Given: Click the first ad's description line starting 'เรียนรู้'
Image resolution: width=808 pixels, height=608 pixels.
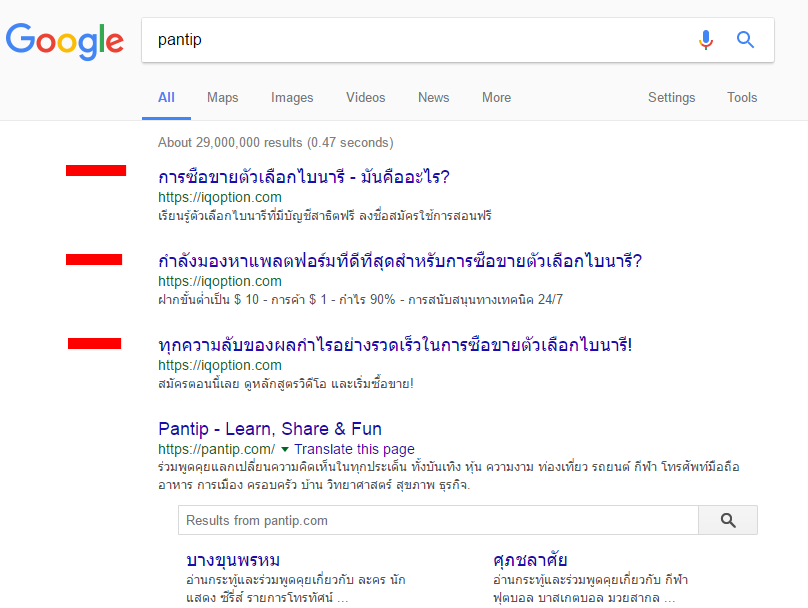Looking at the screenshot, I should (x=325, y=215).
